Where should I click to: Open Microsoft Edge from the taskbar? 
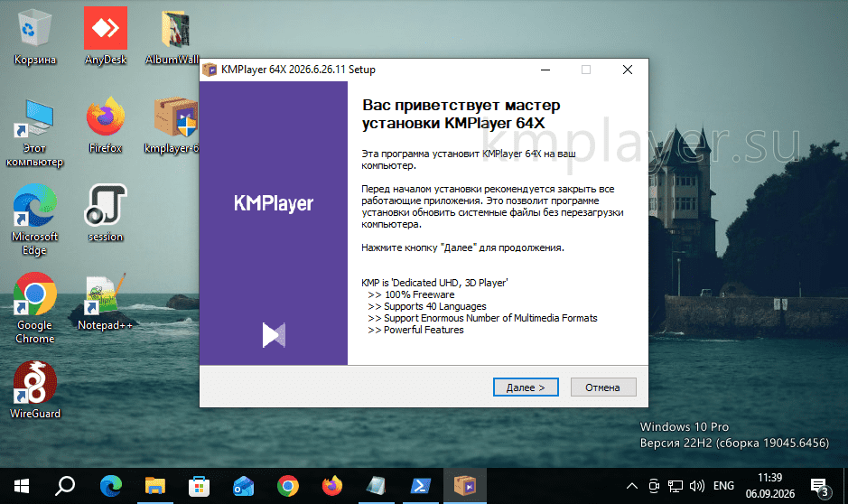tap(110, 486)
